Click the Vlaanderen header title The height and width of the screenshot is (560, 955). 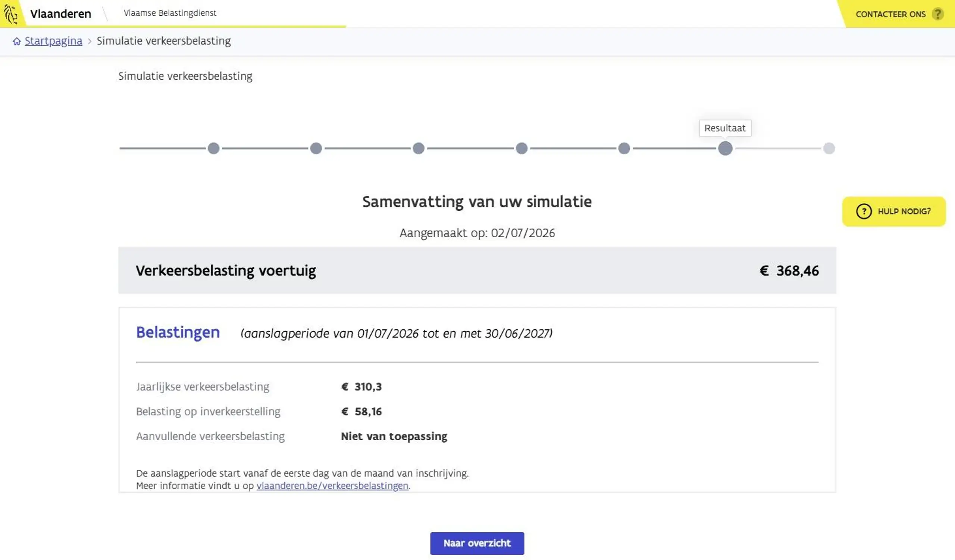pyautogui.click(x=61, y=14)
